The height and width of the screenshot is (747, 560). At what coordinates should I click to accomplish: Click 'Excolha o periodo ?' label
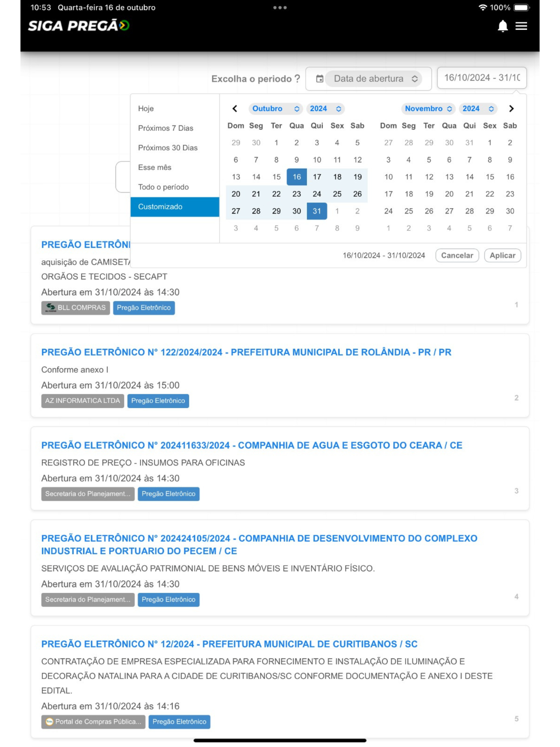256,79
